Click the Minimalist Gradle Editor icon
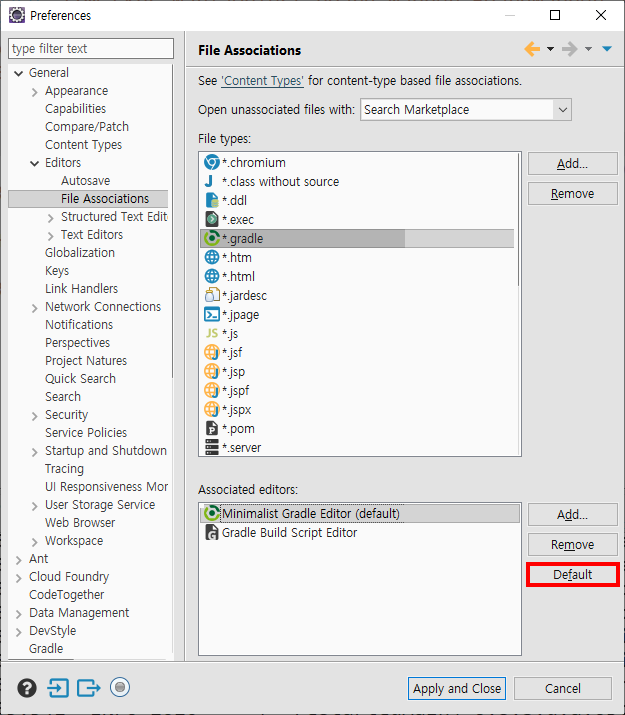The image size is (625, 715). (212, 513)
